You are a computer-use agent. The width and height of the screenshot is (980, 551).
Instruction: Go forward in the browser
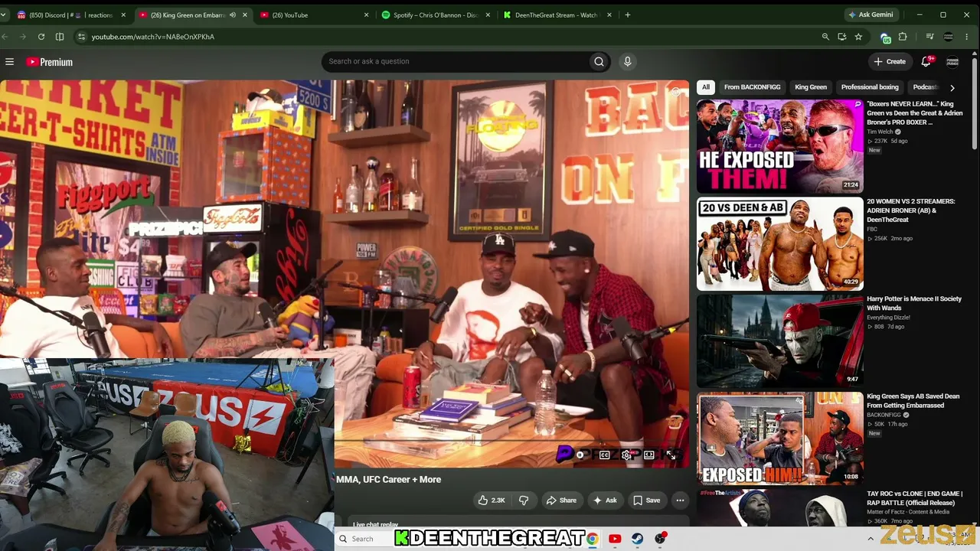coord(23,37)
